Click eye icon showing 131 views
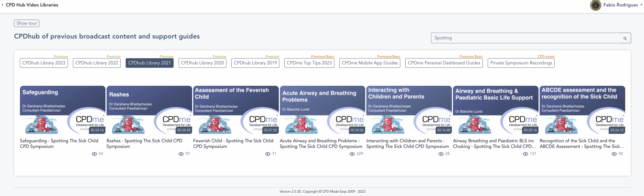This screenshot has width=644, height=196. pos(526,154)
